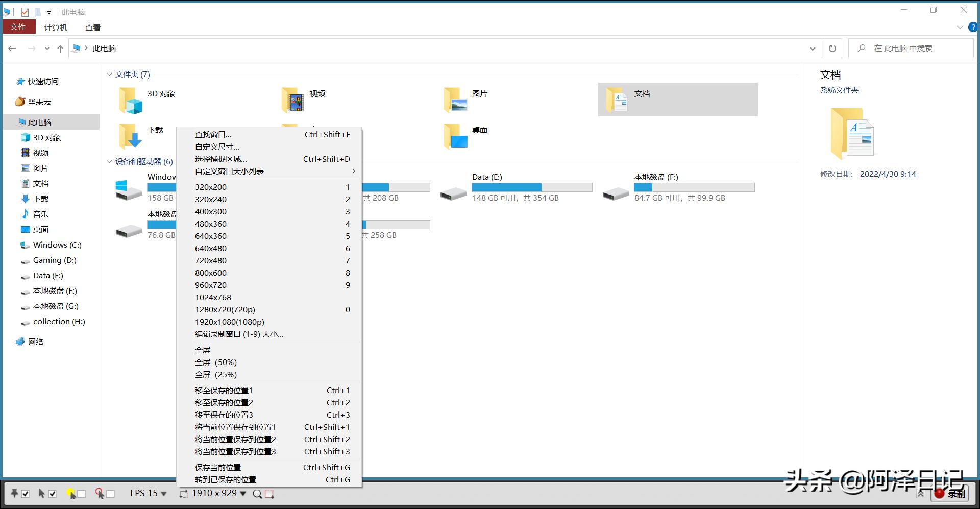
Task: Switch to the 查看 ribbon tab
Action: coord(92,27)
